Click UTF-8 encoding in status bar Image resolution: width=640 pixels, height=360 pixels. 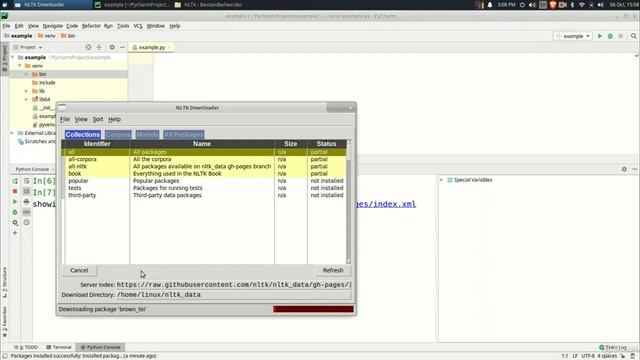[x=587, y=356]
